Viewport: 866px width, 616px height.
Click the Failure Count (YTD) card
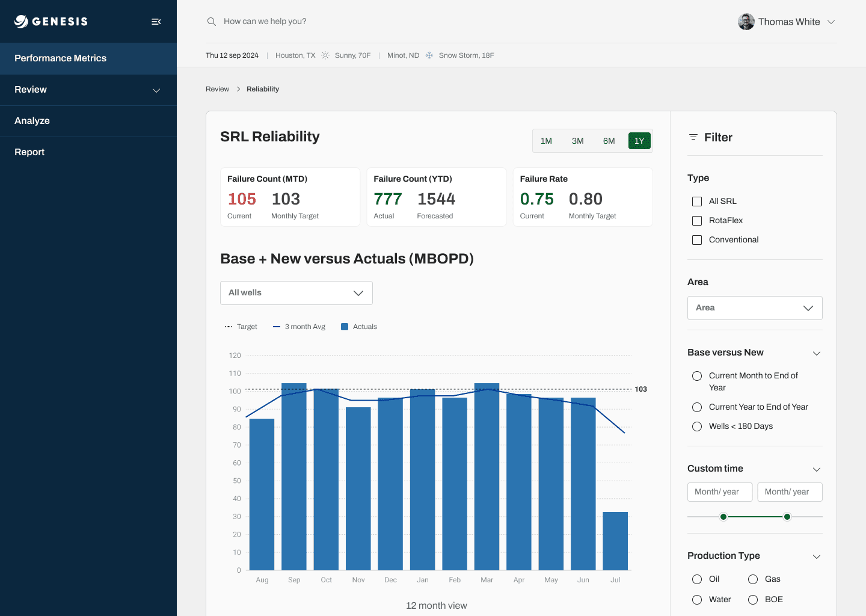437,197
